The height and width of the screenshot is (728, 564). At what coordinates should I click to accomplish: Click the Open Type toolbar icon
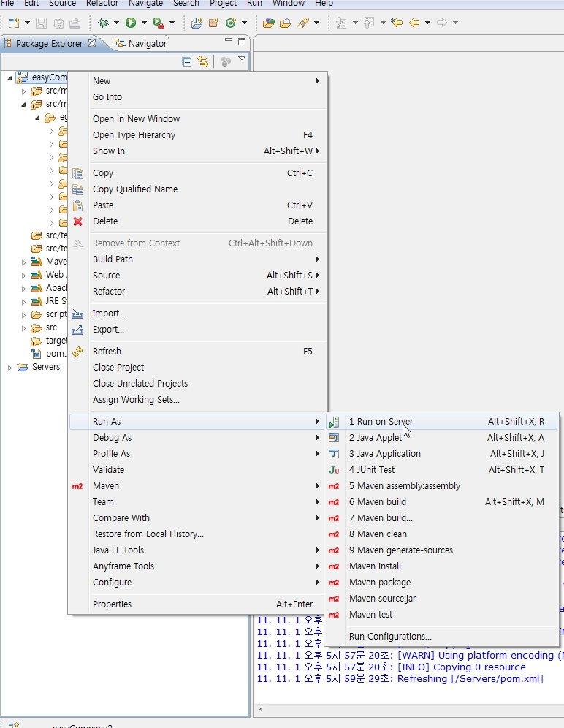[x=269, y=23]
